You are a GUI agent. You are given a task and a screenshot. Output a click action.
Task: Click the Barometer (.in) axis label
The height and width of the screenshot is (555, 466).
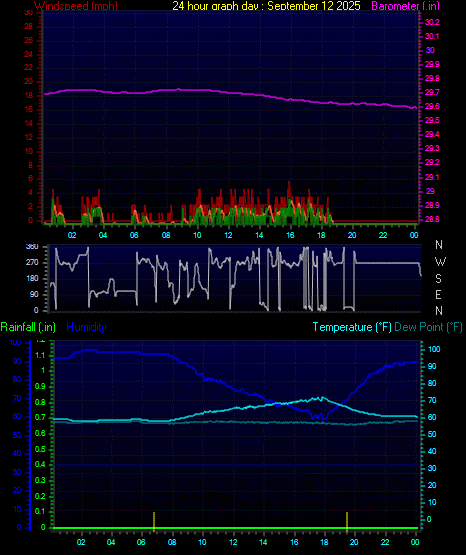[x=405, y=6]
